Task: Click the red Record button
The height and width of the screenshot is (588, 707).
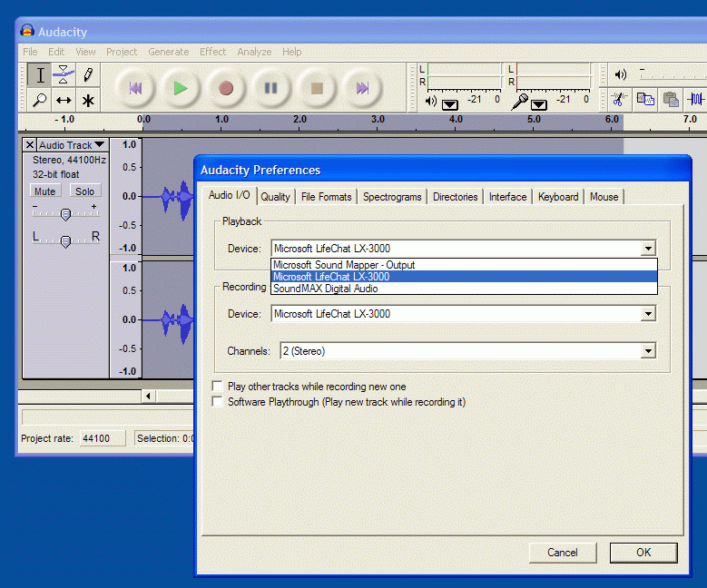Action: click(226, 88)
